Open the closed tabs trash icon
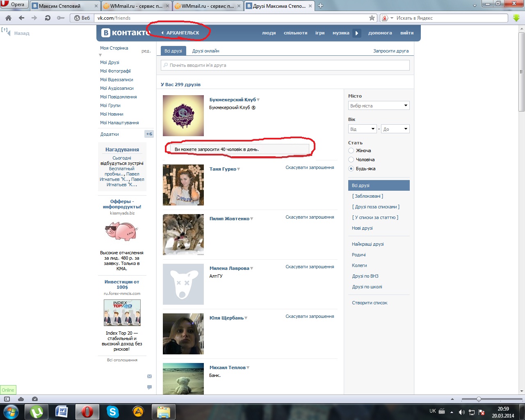 tap(475, 6)
